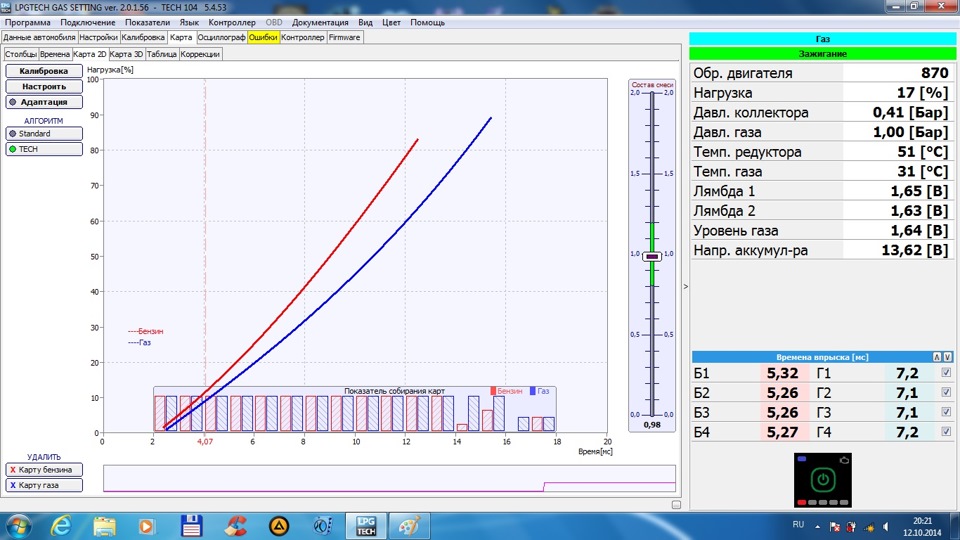Toggle the side panel splitter arrow
This screenshot has height=540, width=960.
685,286
